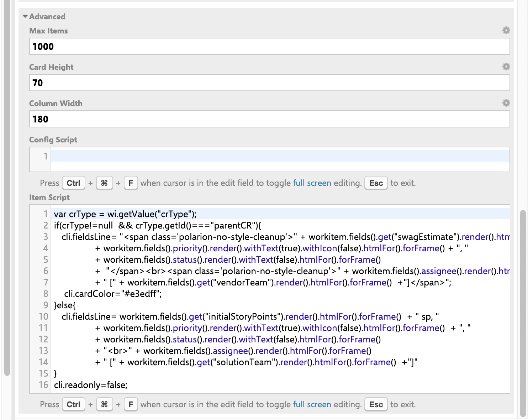Click the Command key hint under Item Script
The height and width of the screenshot is (420, 528).
(104, 404)
